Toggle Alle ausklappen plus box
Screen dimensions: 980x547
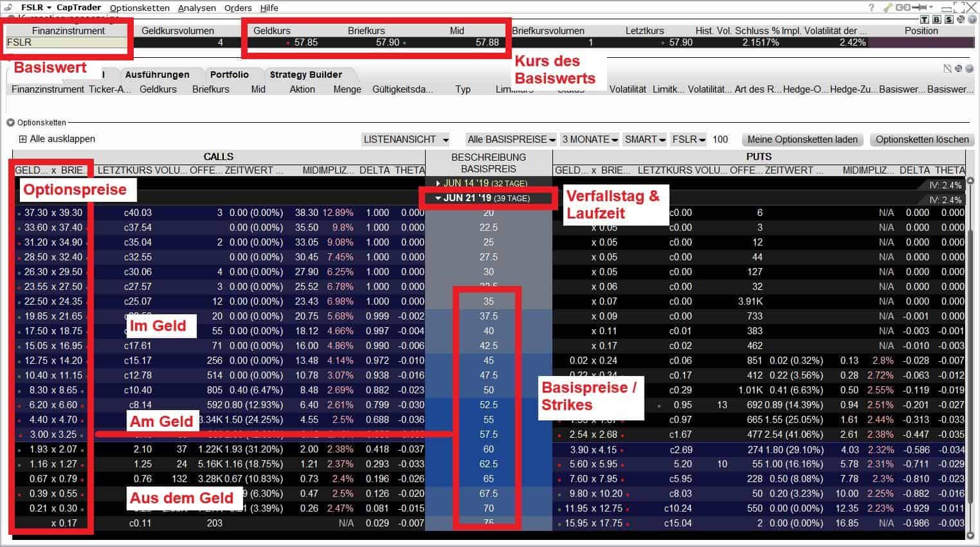pos(23,139)
